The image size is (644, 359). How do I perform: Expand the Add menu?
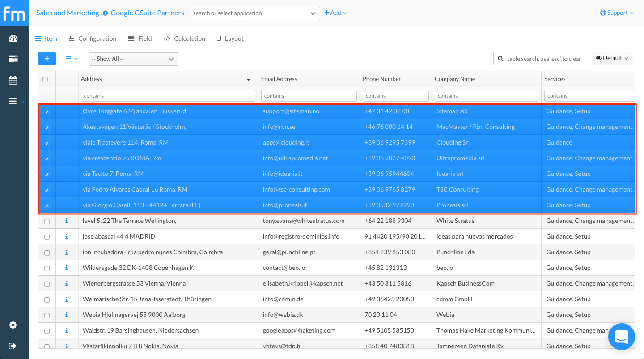tap(335, 13)
